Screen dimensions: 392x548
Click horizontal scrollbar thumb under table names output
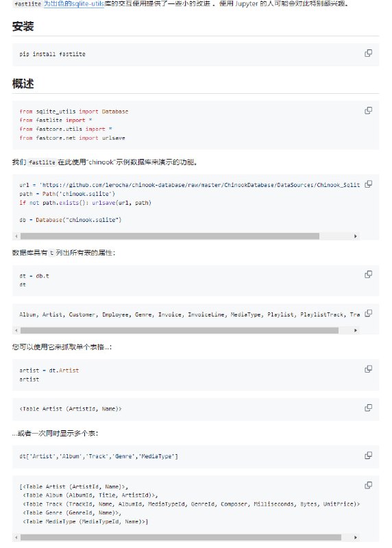pos(180,330)
